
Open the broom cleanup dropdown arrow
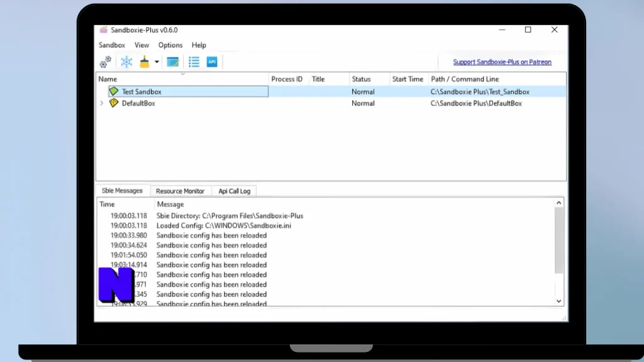(x=157, y=62)
